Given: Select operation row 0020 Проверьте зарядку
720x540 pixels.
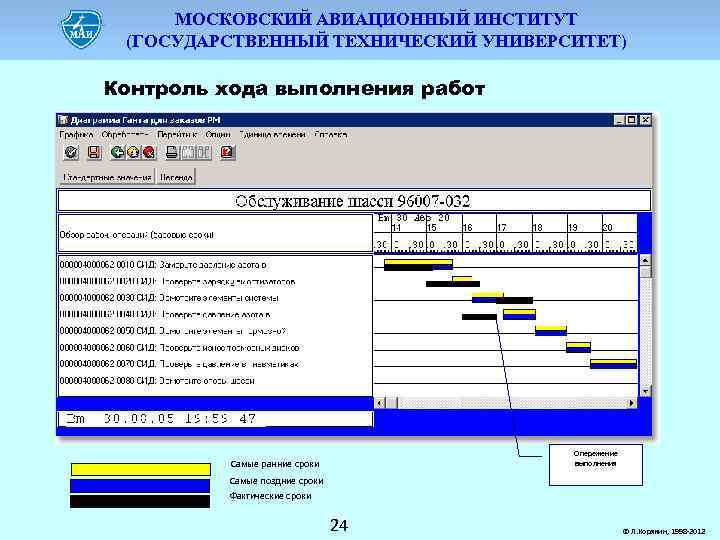Looking at the screenshot, I should (x=177, y=281).
